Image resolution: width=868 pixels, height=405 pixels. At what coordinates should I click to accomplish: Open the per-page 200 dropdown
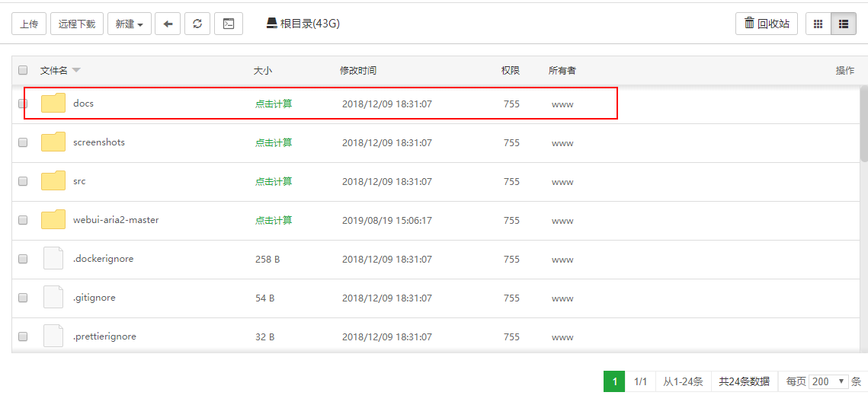[828, 381]
